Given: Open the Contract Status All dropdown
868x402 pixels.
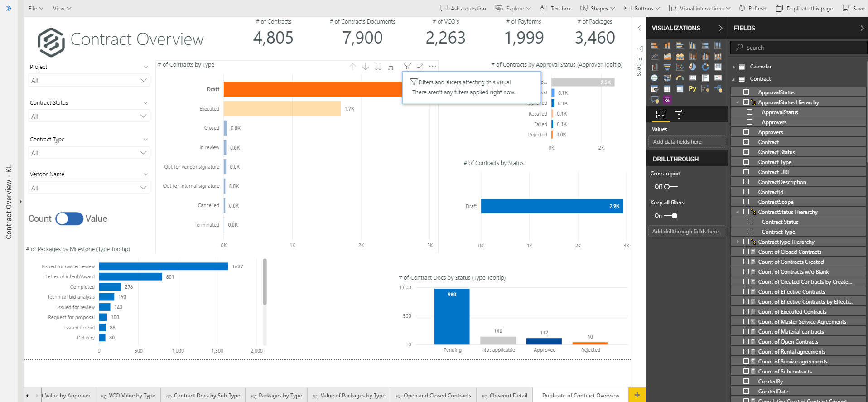Looking at the screenshot, I should pyautogui.click(x=89, y=116).
